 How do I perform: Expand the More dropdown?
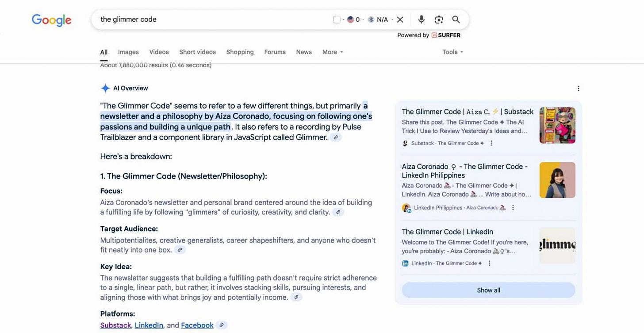(x=333, y=52)
